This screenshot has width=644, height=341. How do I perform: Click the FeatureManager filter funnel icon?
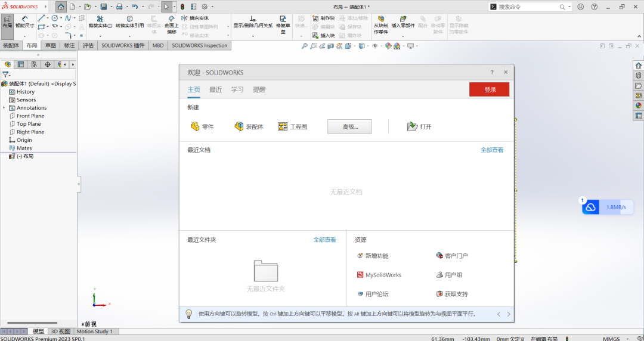pyautogui.click(x=5, y=75)
